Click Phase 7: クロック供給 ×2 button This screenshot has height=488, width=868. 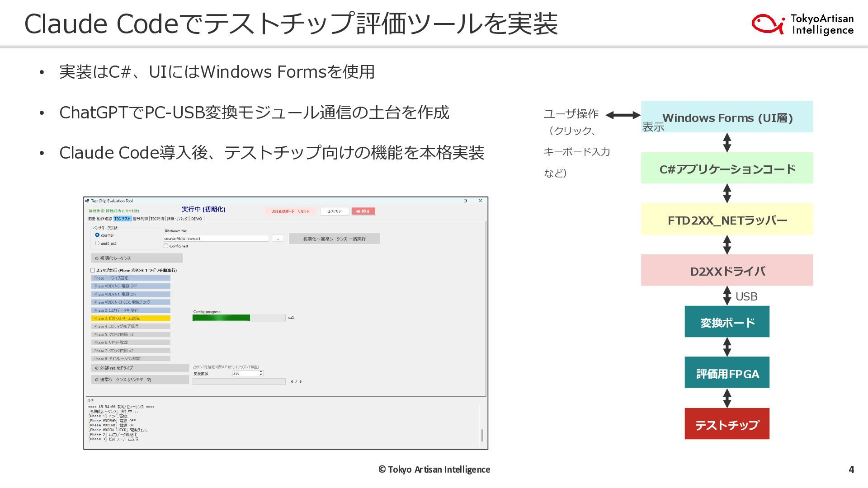coord(131,351)
